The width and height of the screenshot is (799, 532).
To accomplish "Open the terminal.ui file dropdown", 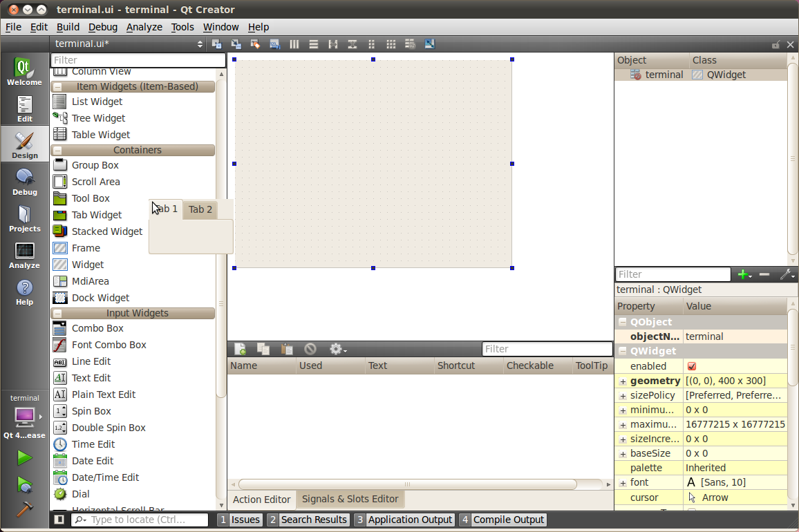I will point(129,44).
